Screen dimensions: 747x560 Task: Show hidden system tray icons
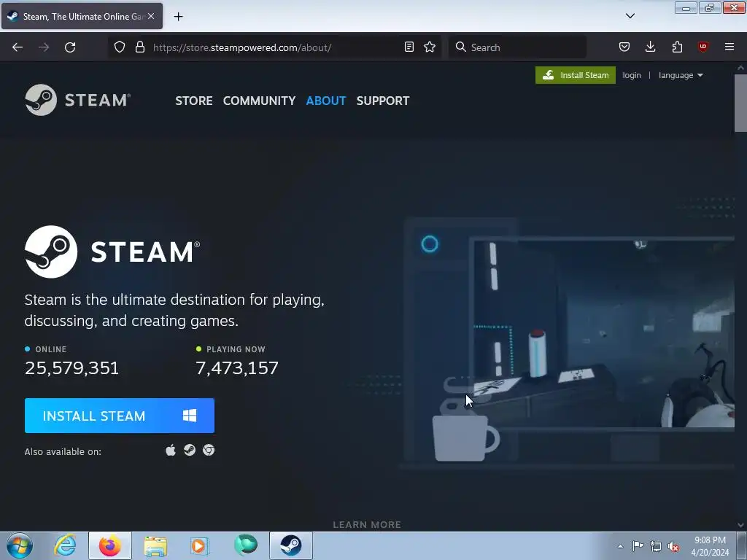coord(620,546)
